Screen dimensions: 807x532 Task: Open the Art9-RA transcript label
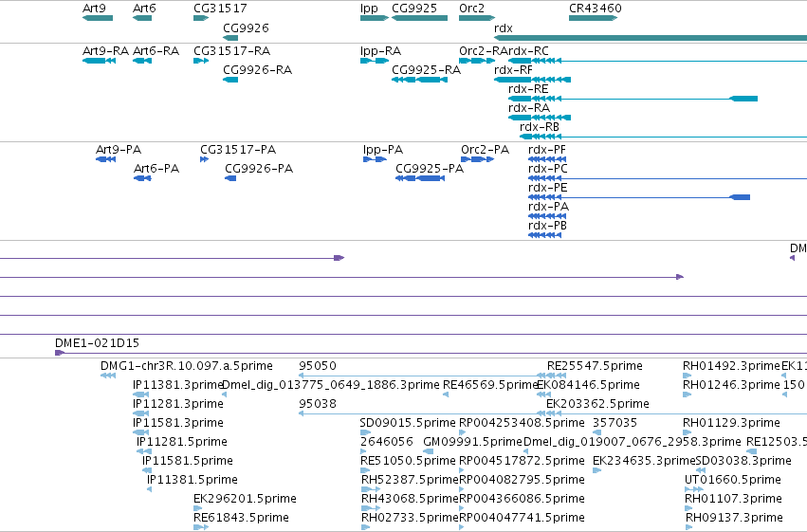(x=105, y=51)
